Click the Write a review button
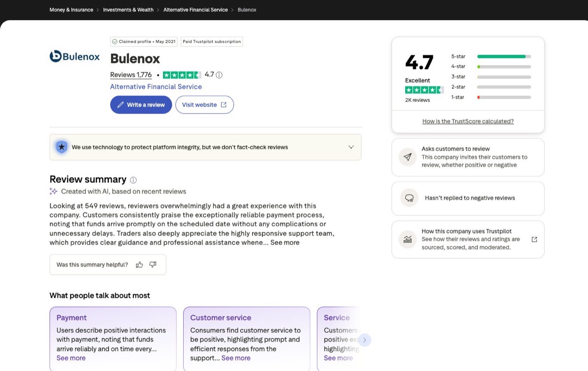588x371 pixels. click(x=141, y=105)
